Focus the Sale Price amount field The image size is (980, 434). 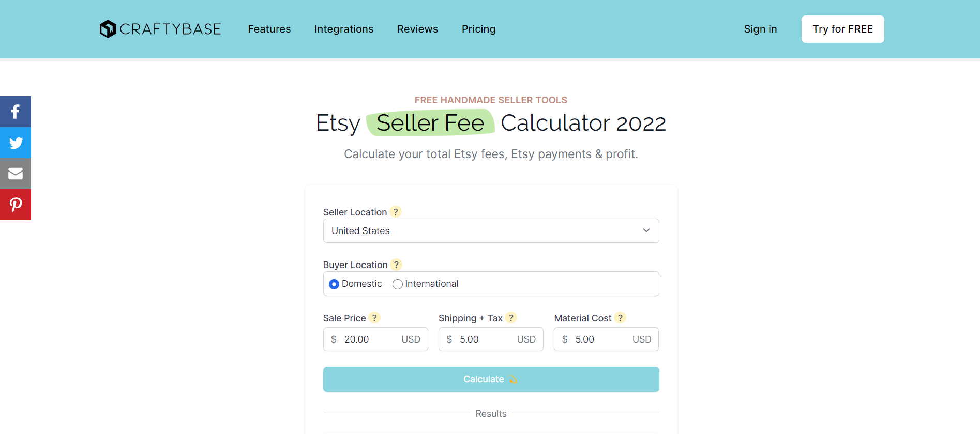(375, 339)
